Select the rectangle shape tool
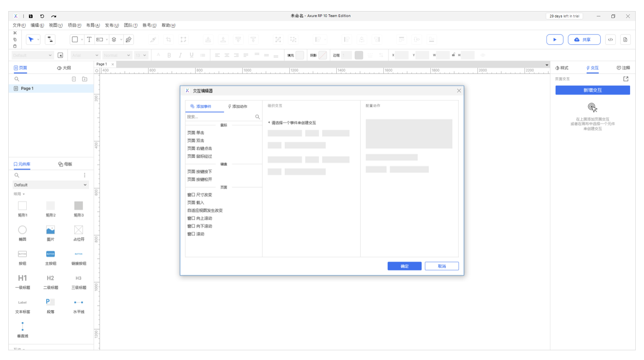 tap(74, 40)
